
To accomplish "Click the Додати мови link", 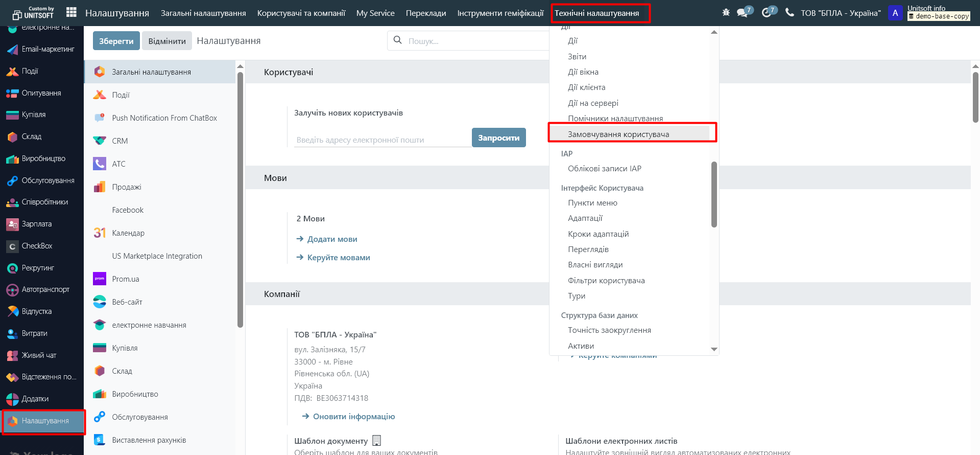I will [x=332, y=239].
